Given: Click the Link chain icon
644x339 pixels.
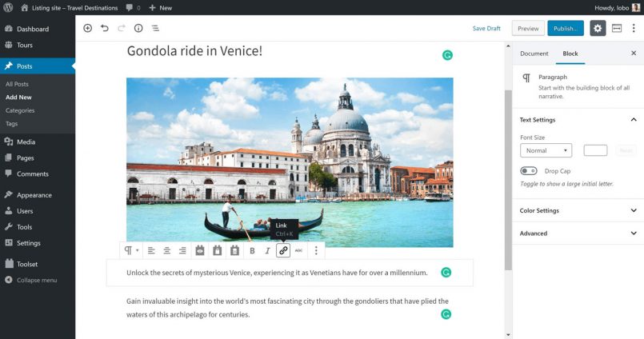Looking at the screenshot, I should pos(283,251).
